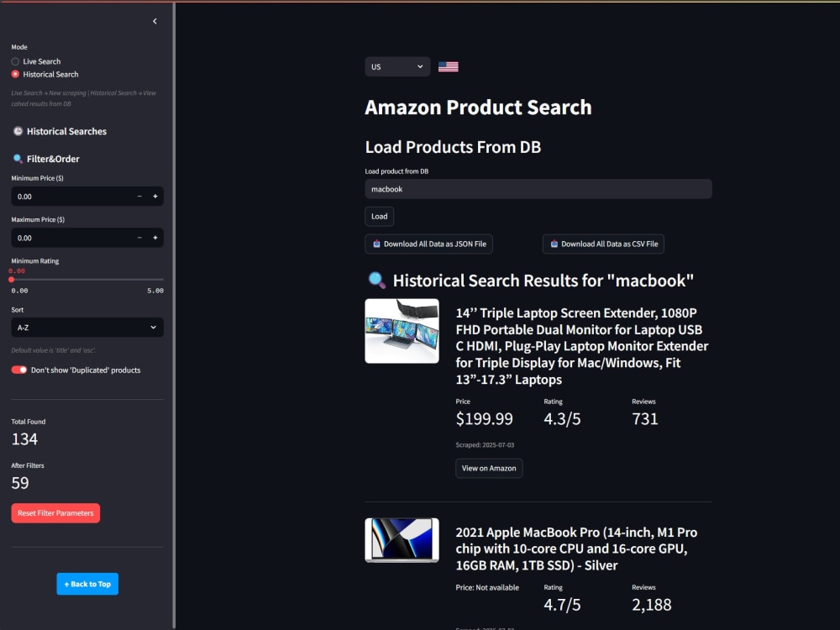The width and height of the screenshot is (840, 630).
Task: Decrease Maximum Price with minus button
Action: pyautogui.click(x=139, y=238)
